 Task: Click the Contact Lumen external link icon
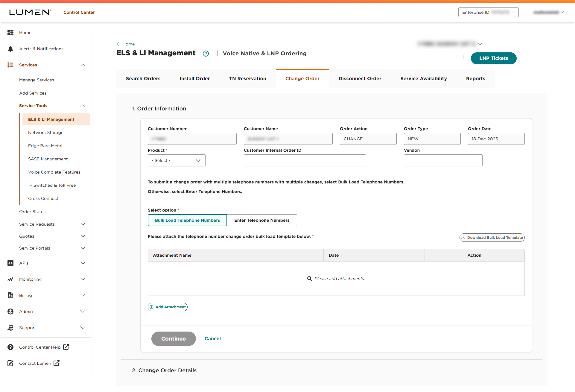[56, 363]
